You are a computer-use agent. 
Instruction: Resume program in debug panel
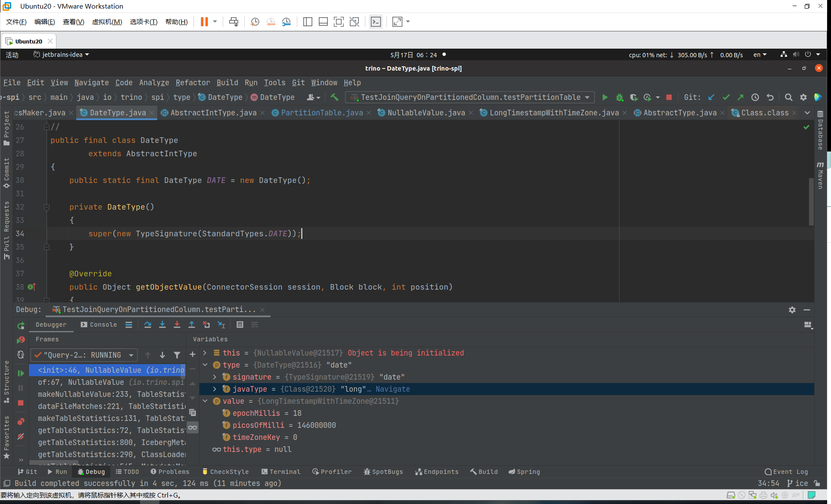point(21,373)
